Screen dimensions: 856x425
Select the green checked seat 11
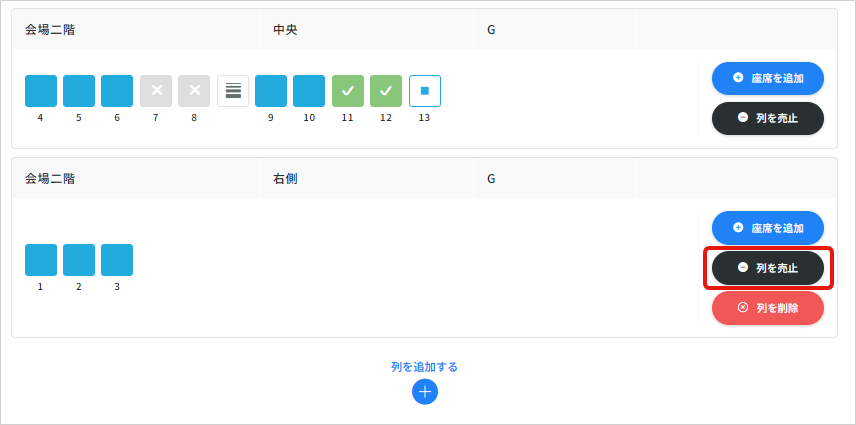(348, 91)
